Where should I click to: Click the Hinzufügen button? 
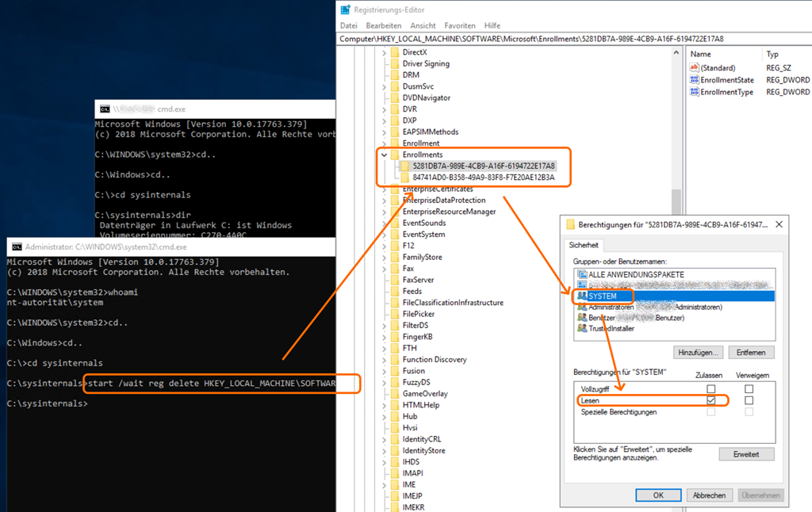(x=698, y=352)
